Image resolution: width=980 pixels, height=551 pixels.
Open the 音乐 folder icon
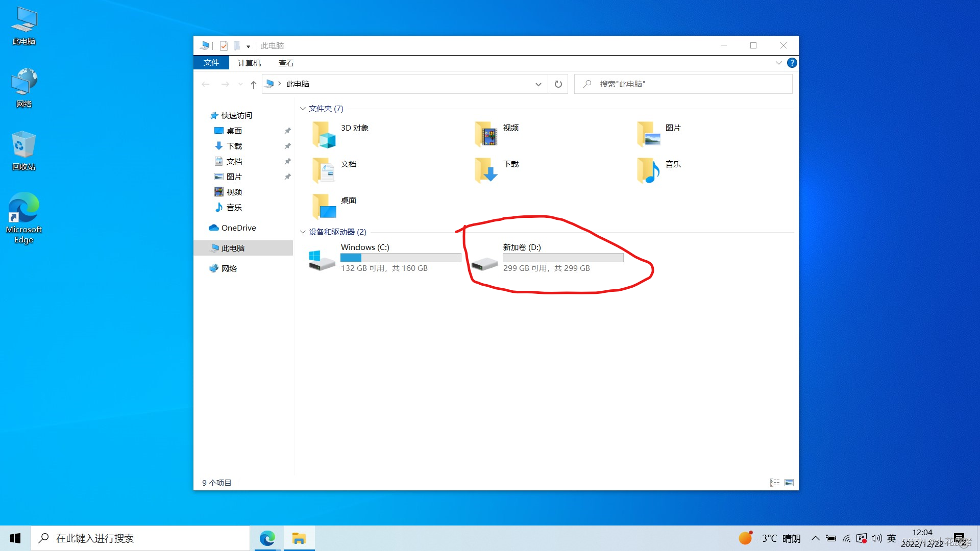(648, 170)
